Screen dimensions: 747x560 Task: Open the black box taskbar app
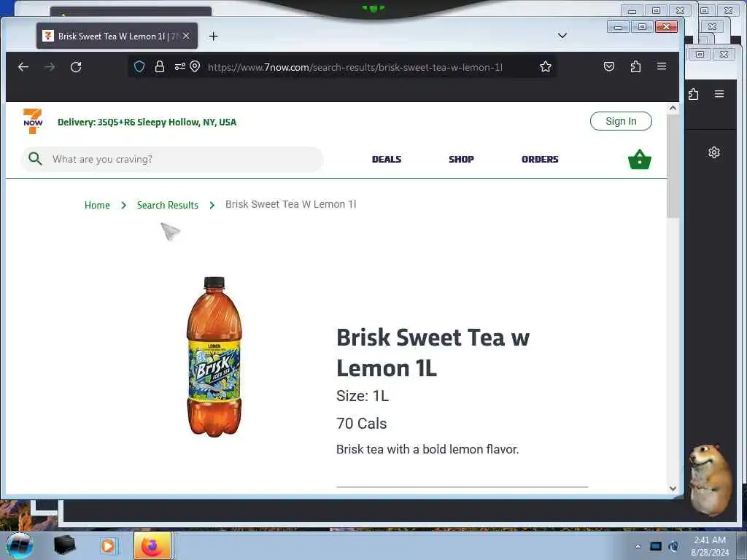tap(65, 545)
